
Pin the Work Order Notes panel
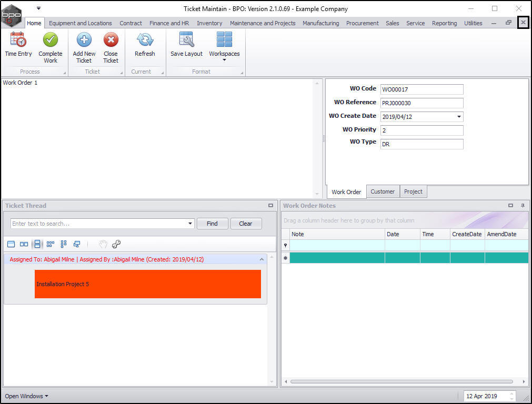(x=523, y=206)
